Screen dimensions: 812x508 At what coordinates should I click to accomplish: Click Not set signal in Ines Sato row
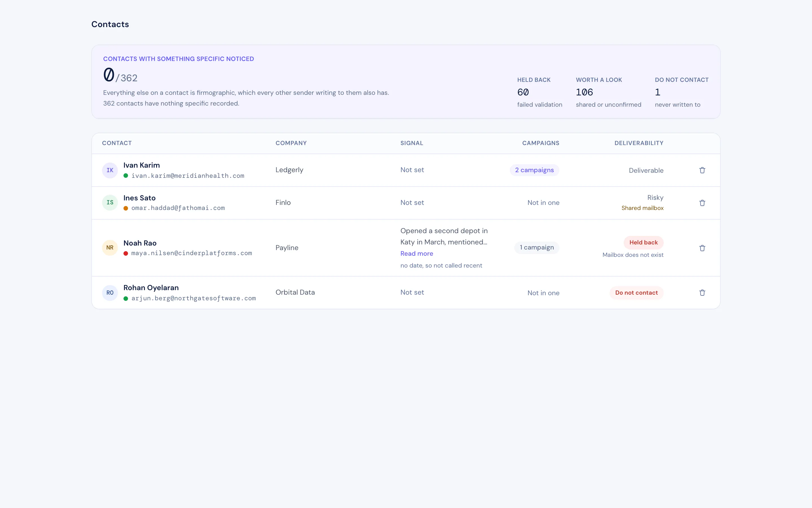(412, 203)
